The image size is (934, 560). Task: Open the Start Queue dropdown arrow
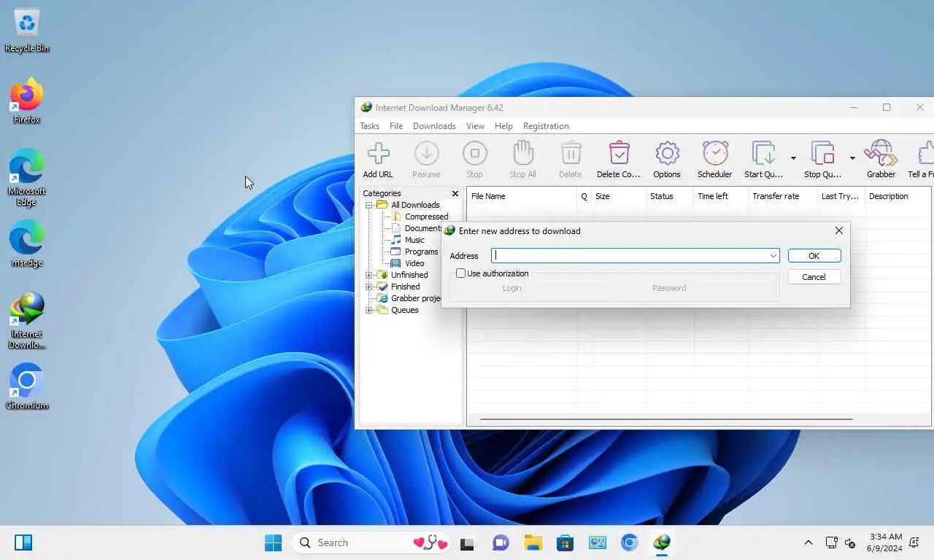[x=793, y=157]
